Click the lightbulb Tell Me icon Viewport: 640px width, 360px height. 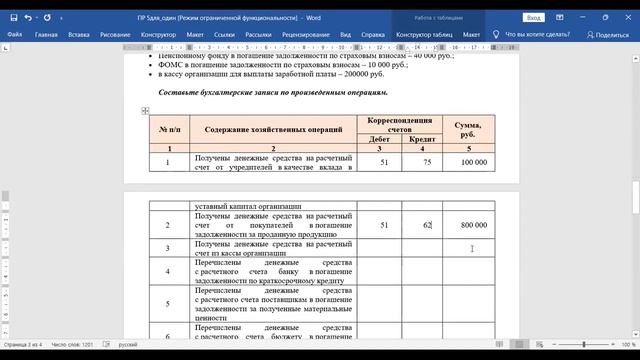[496, 35]
